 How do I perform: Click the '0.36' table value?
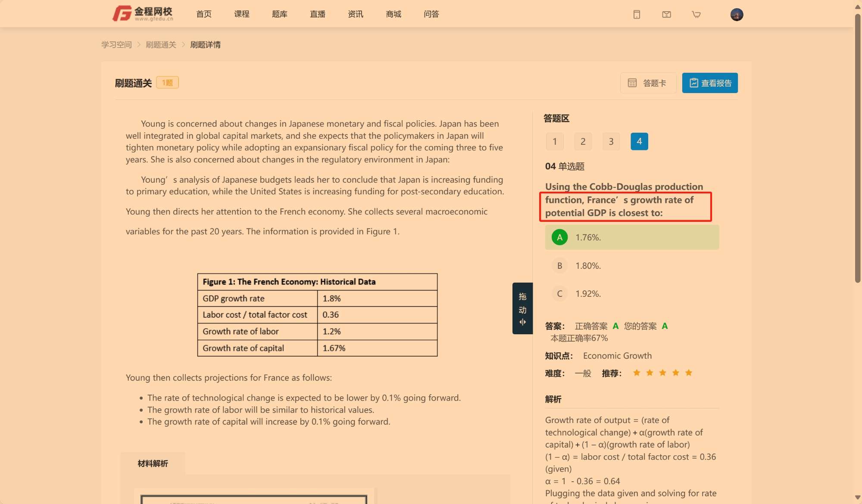[331, 315]
